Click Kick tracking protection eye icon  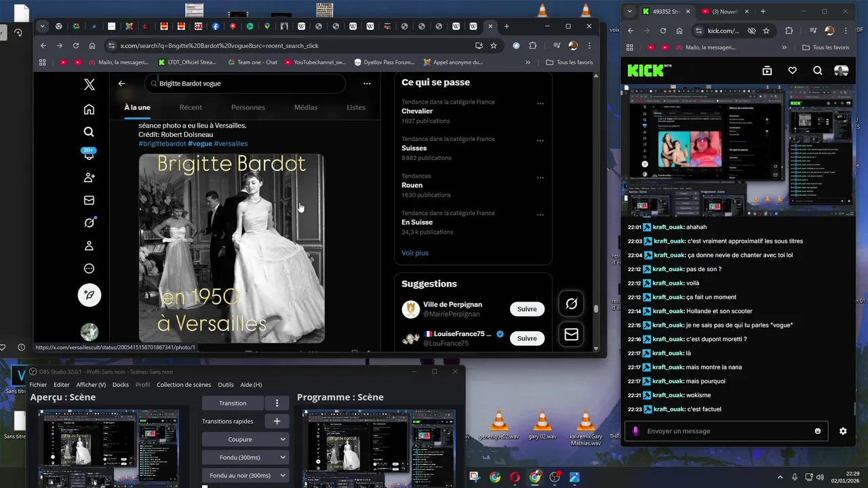coord(751,30)
